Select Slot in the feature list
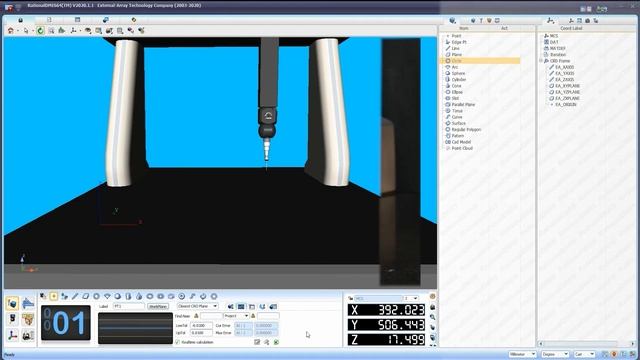 point(455,98)
